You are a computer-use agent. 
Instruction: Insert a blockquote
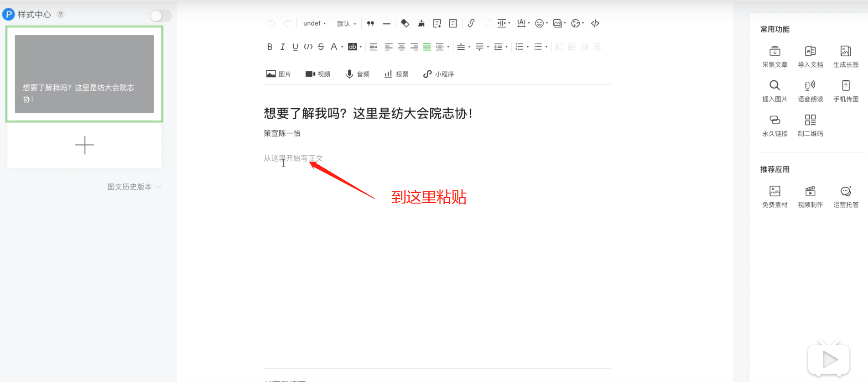(370, 23)
